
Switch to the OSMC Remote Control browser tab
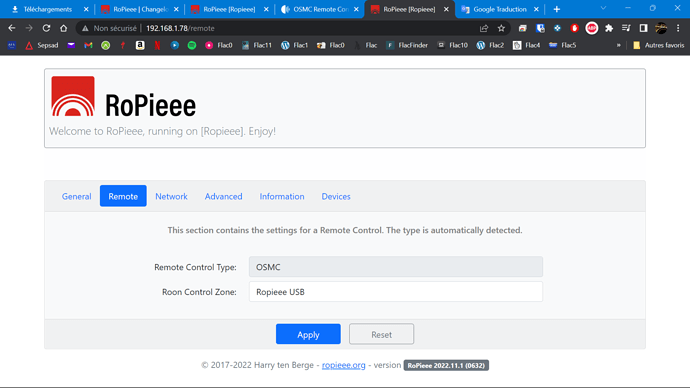tap(320, 9)
